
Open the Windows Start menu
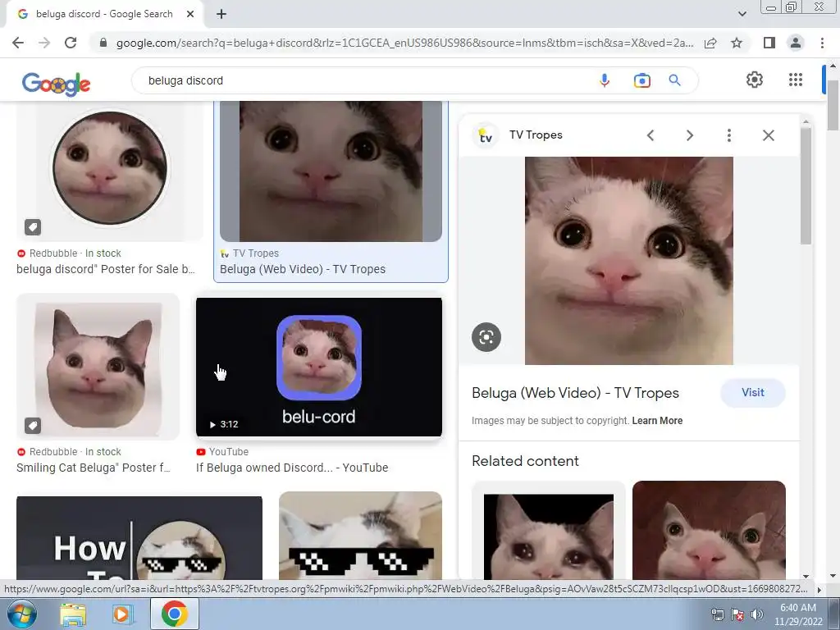(22, 614)
